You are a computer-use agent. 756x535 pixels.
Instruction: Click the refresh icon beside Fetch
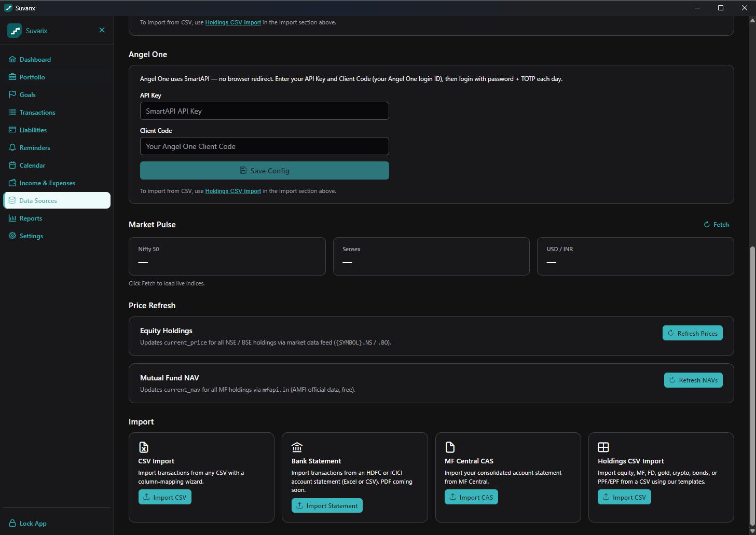(x=707, y=225)
